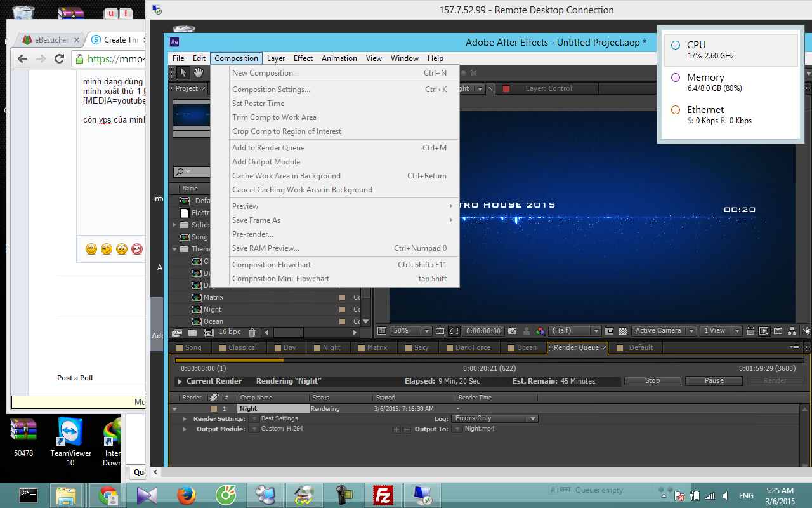Stop the current render
The width and height of the screenshot is (812, 508).
tap(652, 381)
